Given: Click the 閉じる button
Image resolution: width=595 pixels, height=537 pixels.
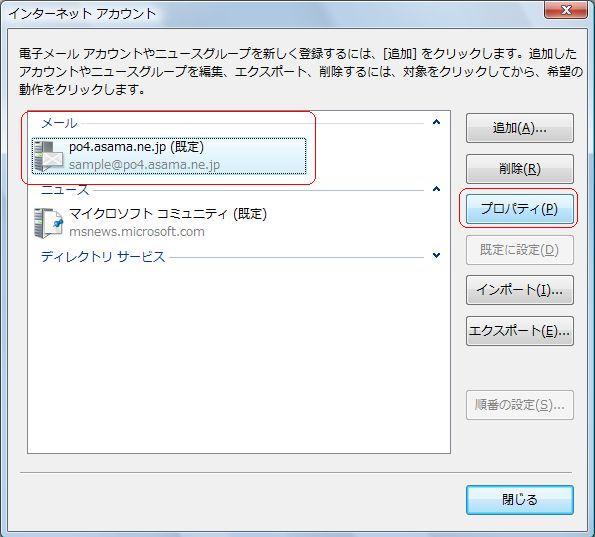Looking at the screenshot, I should coord(519,500).
